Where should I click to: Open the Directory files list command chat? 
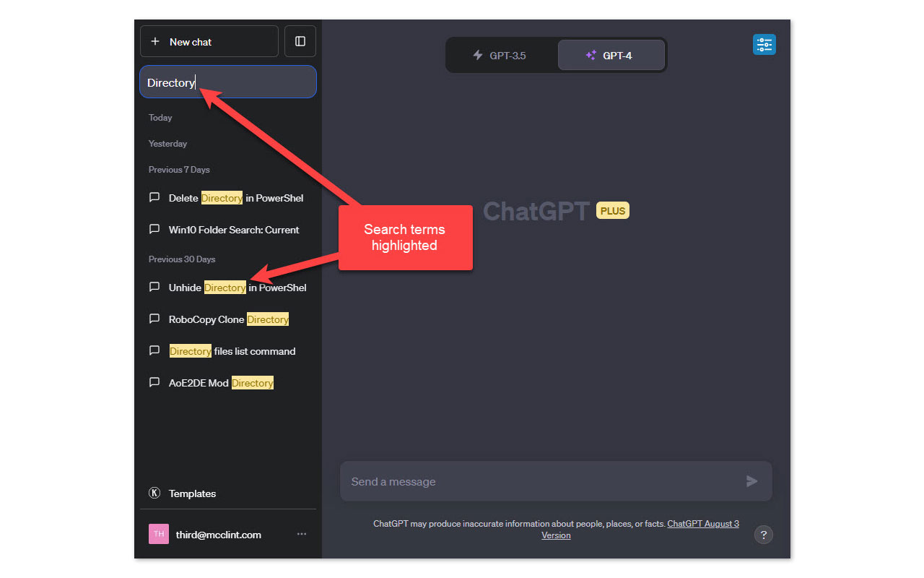click(228, 351)
